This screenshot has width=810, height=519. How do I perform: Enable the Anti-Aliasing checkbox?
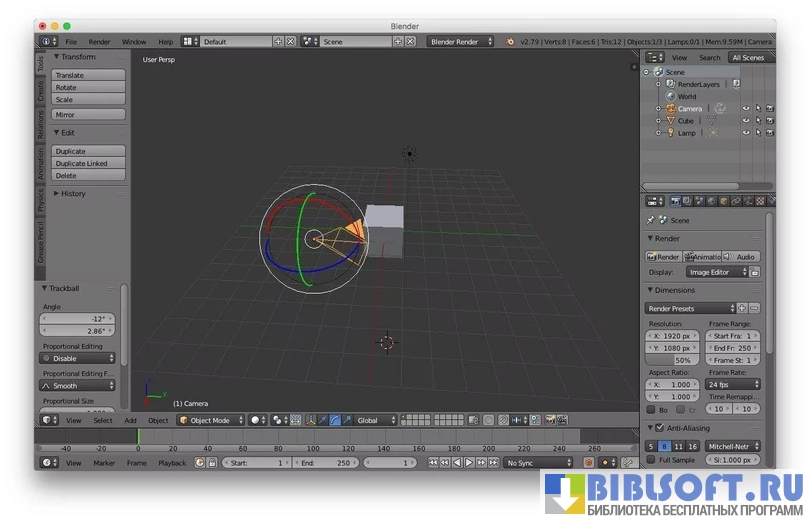click(659, 428)
